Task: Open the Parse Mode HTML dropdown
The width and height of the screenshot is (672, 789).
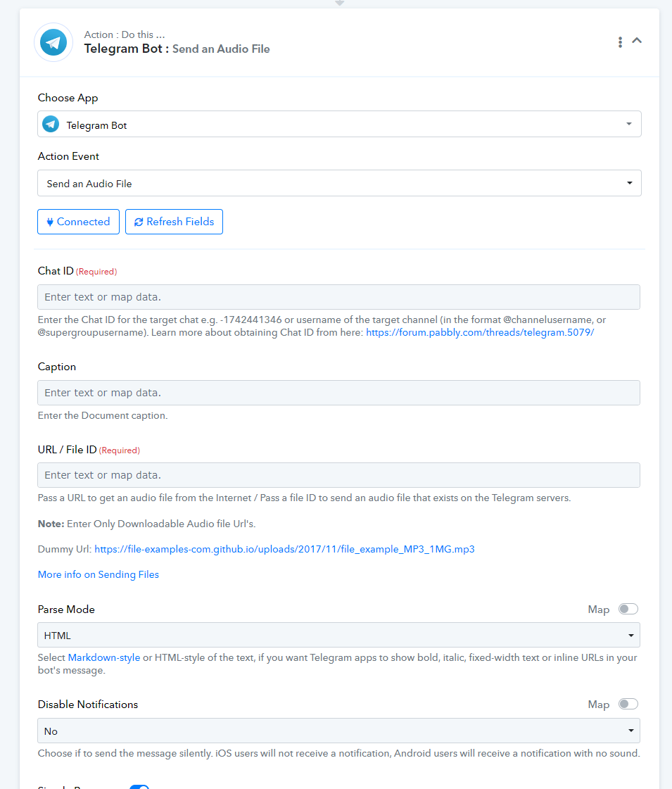Action: pyautogui.click(x=338, y=635)
